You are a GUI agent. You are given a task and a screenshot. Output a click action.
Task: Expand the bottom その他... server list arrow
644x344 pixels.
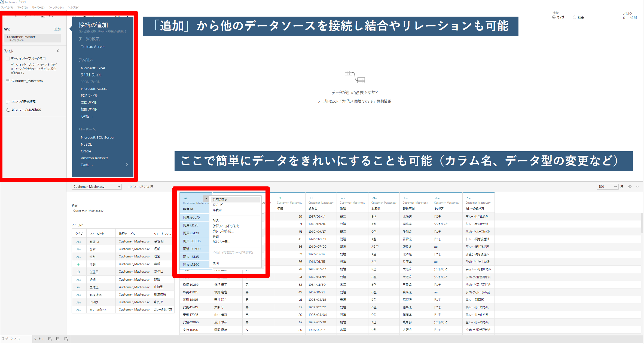tap(127, 164)
